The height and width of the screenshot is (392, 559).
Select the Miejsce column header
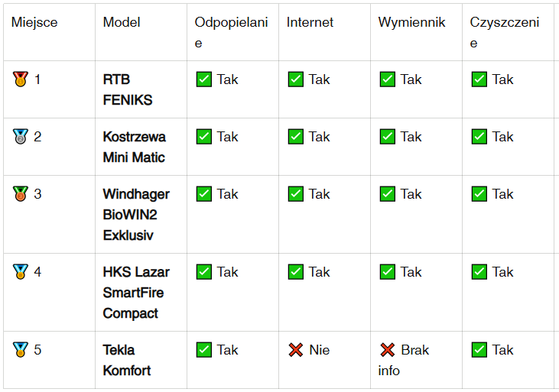click(34, 22)
